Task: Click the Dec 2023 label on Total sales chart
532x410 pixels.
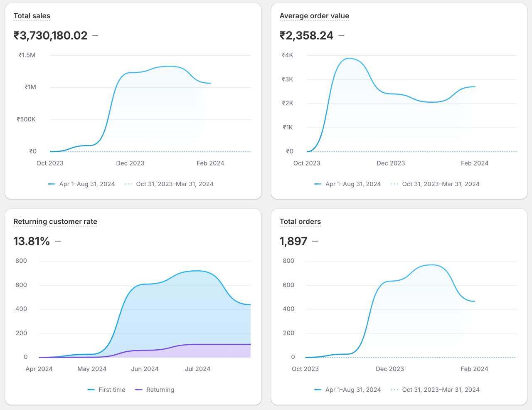Action: (130, 163)
